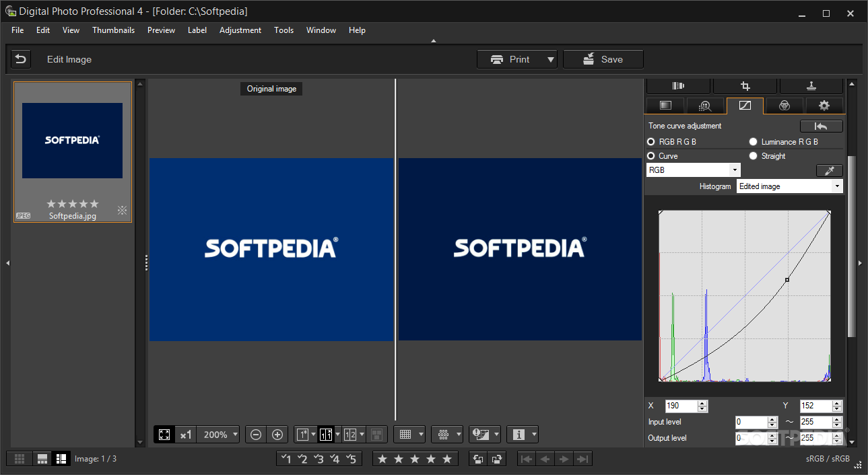868x475 pixels.
Task: Expand the image information dropdown arrow
Action: coord(534,435)
